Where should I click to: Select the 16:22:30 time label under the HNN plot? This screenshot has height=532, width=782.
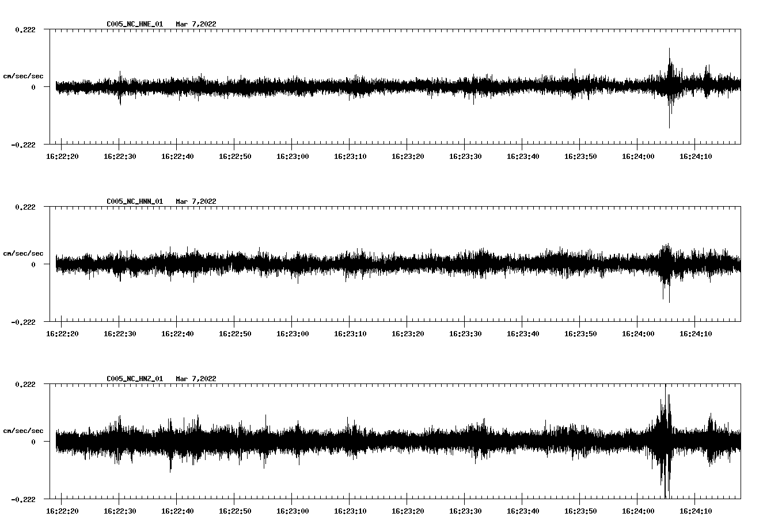coord(120,333)
